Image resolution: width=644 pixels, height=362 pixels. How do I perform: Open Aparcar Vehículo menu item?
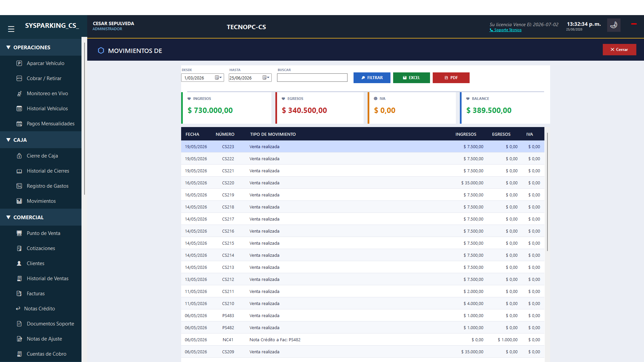(x=41, y=63)
